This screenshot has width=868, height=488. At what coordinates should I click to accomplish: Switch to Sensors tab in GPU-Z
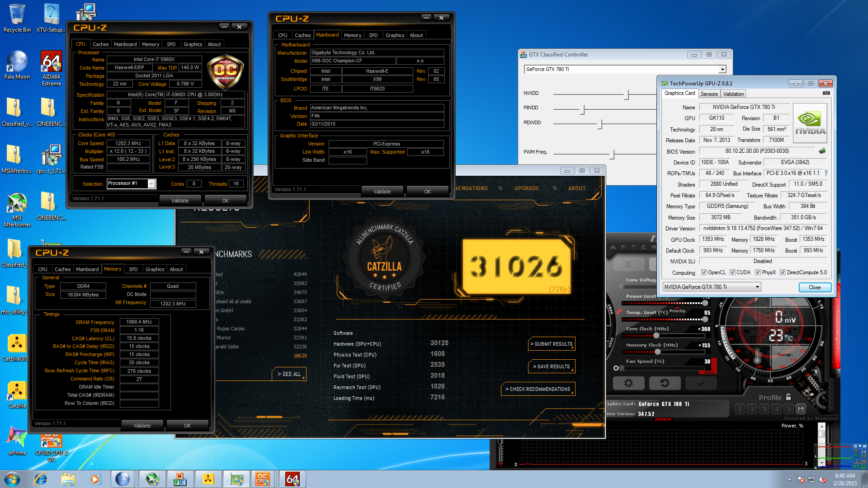tap(709, 94)
